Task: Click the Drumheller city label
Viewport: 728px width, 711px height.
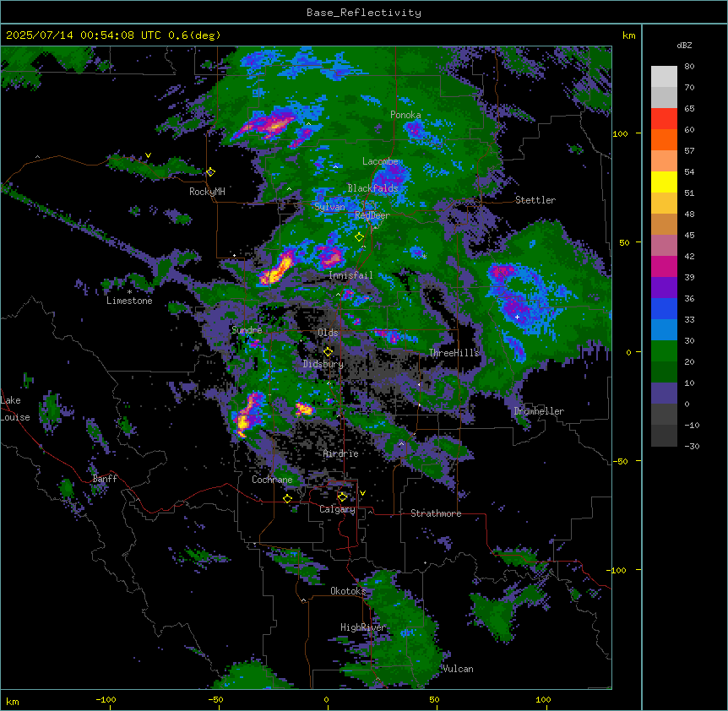Action: 539,412
